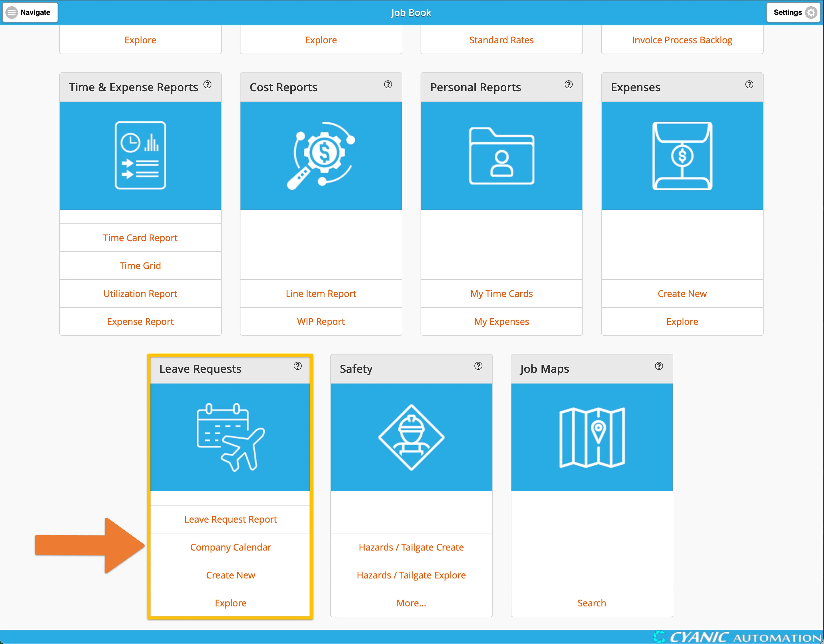Open the Time Card Report
The image size is (824, 644).
(140, 238)
